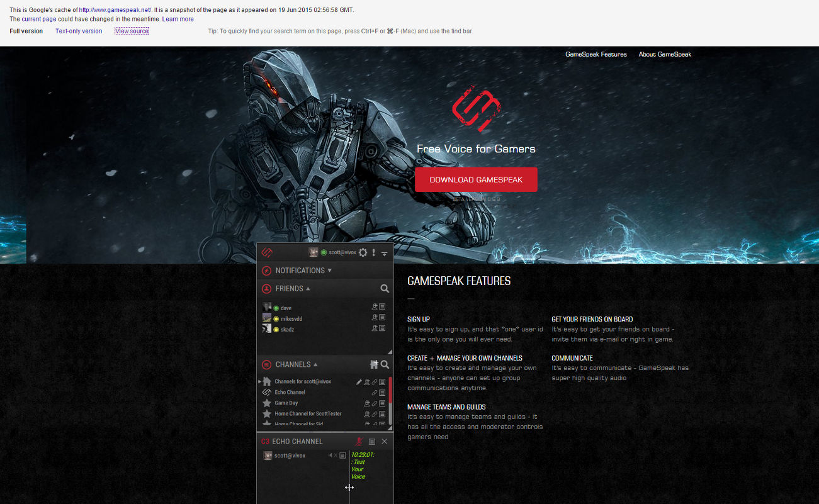Click the invite-user icon on Channels for scott@vivox
This screenshot has height=504, width=819.
[x=367, y=382]
